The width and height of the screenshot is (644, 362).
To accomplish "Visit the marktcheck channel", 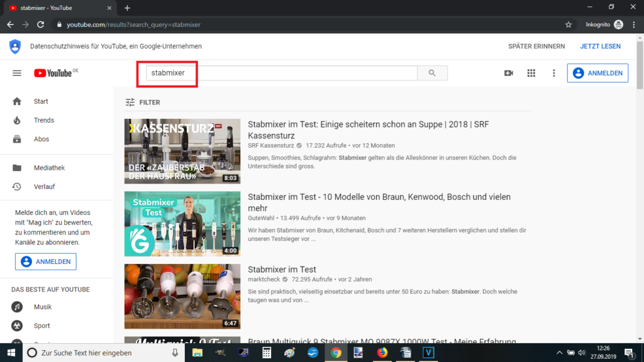I will tap(264, 280).
